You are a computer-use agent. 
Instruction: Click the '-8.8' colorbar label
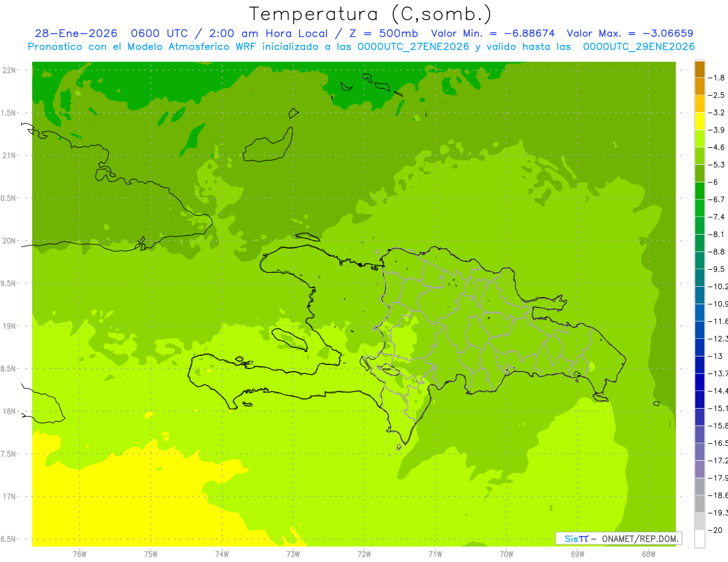[x=718, y=252]
